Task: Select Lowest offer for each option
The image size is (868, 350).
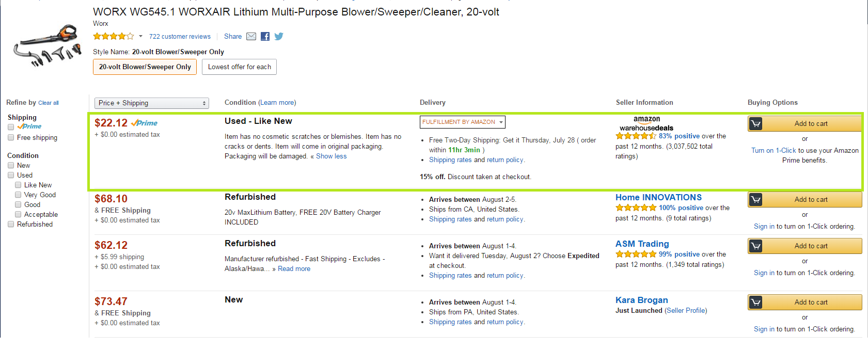Action: coord(239,67)
